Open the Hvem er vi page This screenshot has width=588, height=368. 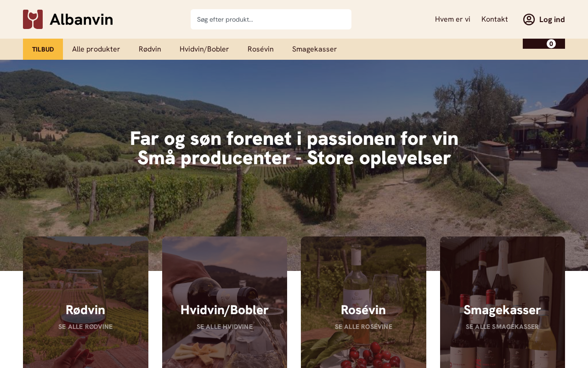452,19
